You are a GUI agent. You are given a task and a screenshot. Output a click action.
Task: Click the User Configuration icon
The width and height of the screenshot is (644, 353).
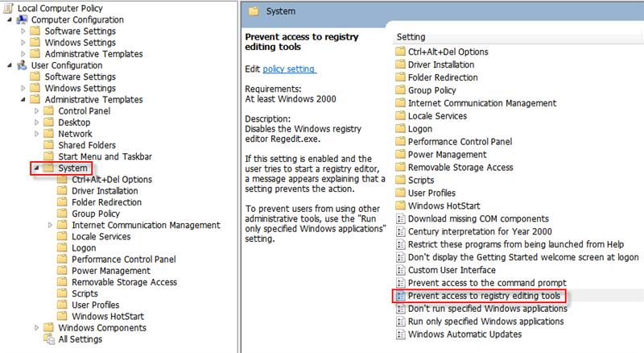tap(22, 65)
